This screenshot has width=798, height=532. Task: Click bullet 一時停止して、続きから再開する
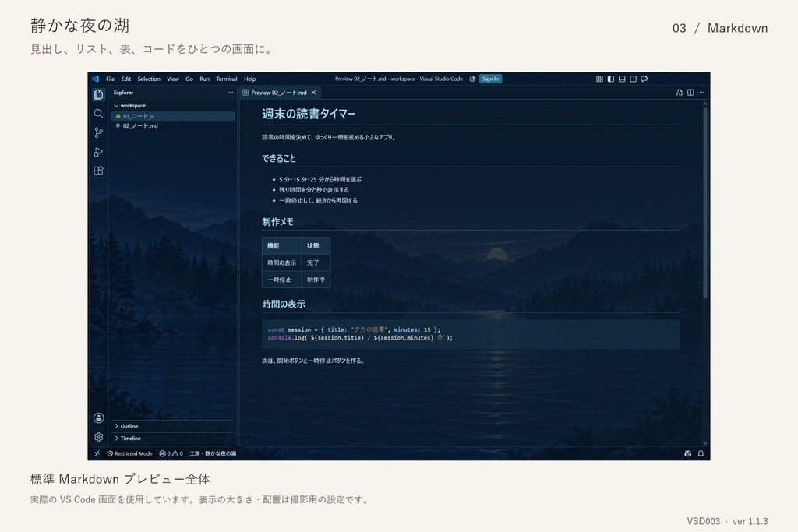pyautogui.click(x=318, y=200)
